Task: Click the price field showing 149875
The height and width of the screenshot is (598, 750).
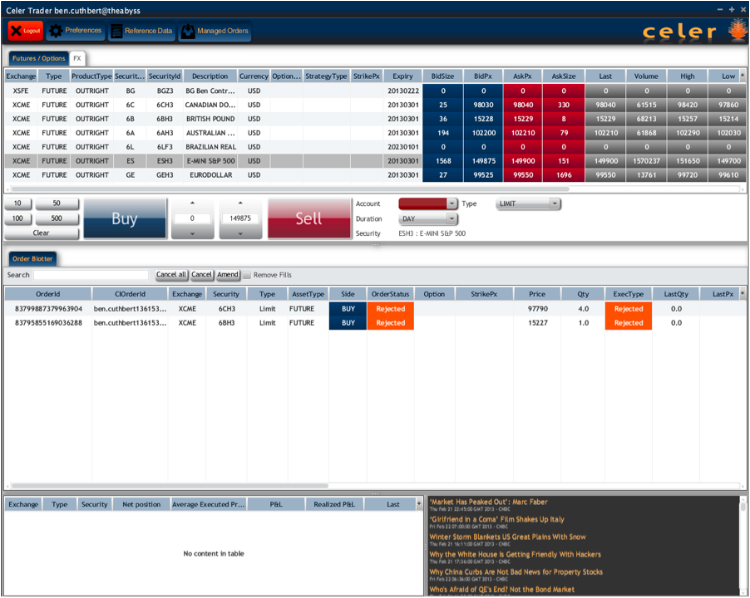Action: tap(240, 218)
